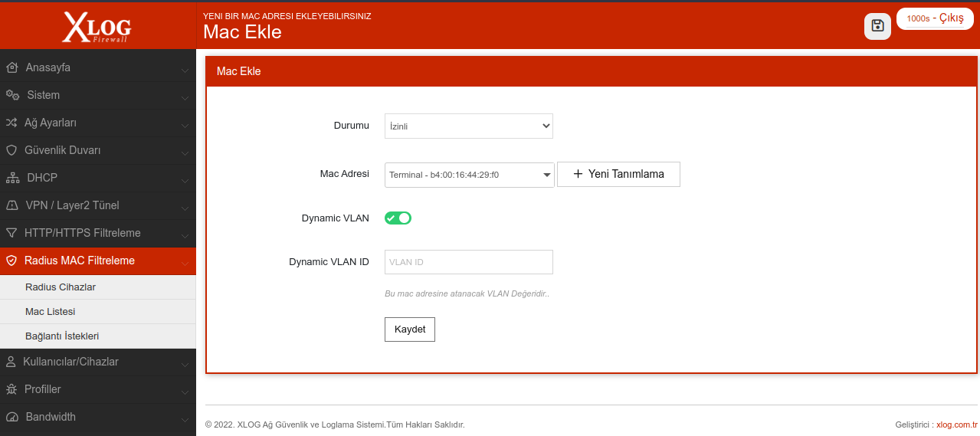Screen dimensions: 980x436
Task: Click the Radius MAC Filtreleme shield-check icon
Action: coord(11,261)
